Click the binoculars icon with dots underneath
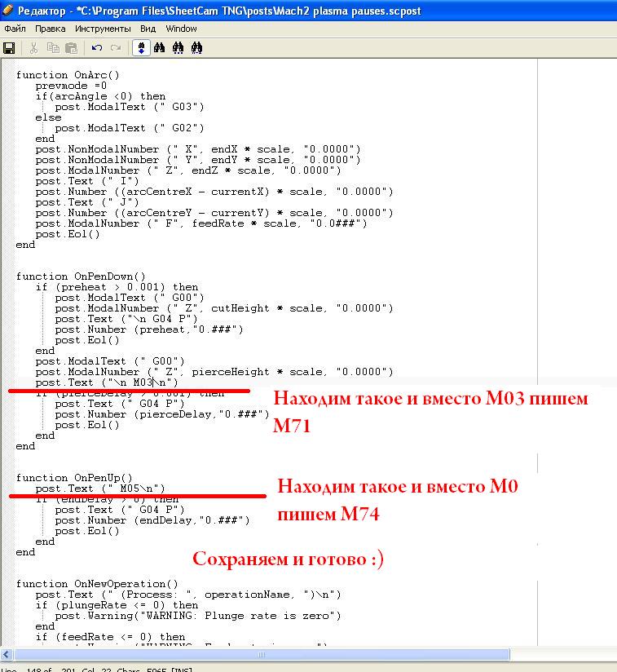Screen dimensions: 617x672 click(178, 48)
